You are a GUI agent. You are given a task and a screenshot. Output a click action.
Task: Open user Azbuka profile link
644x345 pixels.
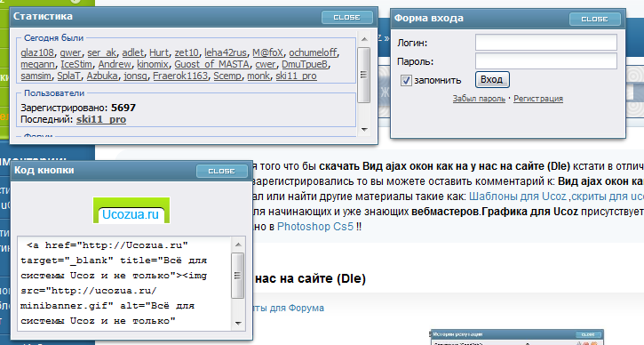(102, 76)
